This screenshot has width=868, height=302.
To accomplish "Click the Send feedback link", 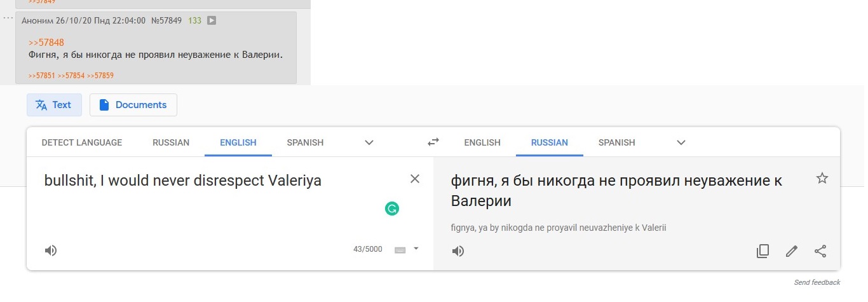I will coord(817,282).
